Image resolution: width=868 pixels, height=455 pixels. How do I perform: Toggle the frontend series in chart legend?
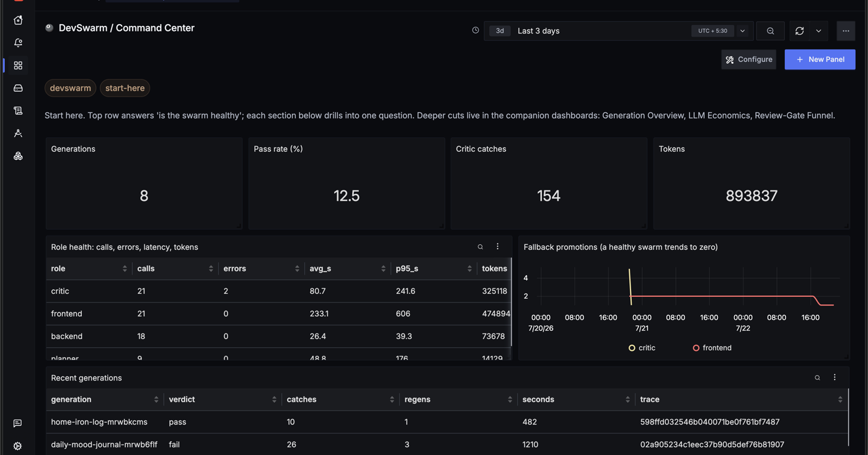point(712,348)
